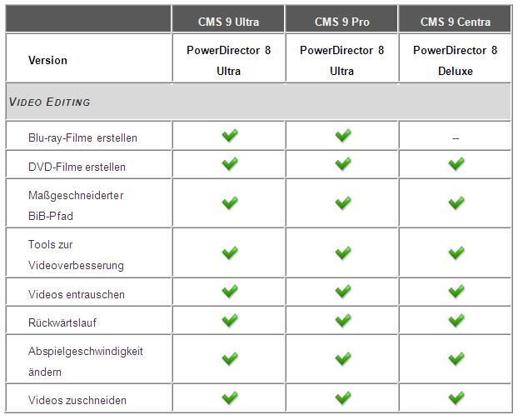The height and width of the screenshot is (420, 523).
Task: Click the Videos zuschneiden checkmark under CMS 9 Centra
Action: [456, 397]
